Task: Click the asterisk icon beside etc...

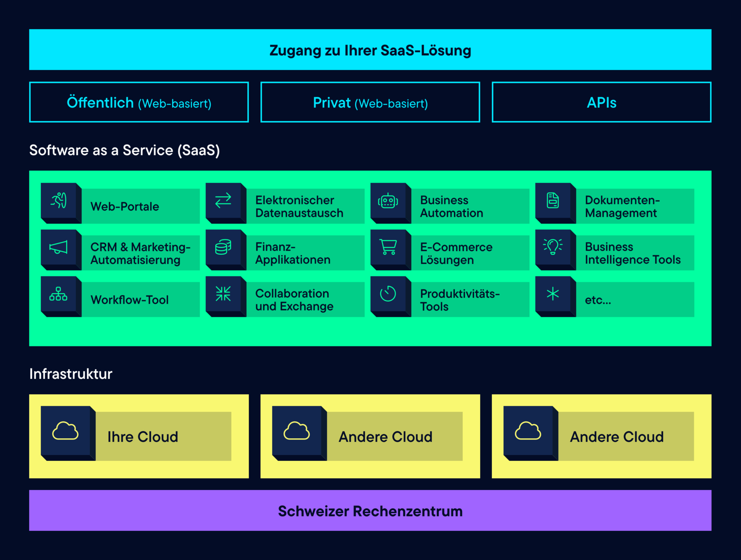Action: [x=553, y=294]
